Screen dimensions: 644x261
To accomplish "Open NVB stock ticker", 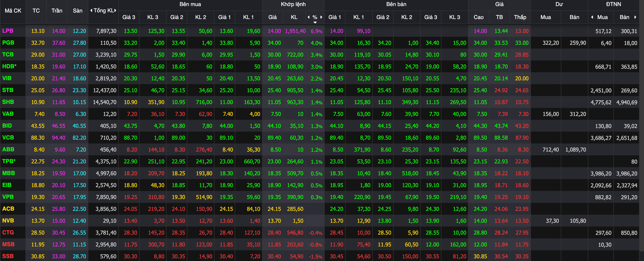I will pos(8,220).
